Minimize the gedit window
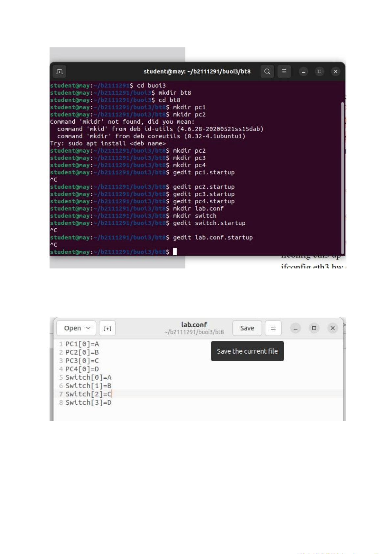This screenshot has height=554, width=392. pos(296,328)
